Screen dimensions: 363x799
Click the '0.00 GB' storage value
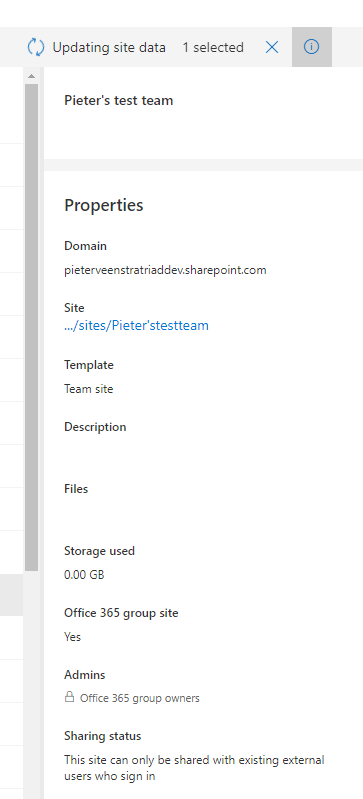point(84,575)
